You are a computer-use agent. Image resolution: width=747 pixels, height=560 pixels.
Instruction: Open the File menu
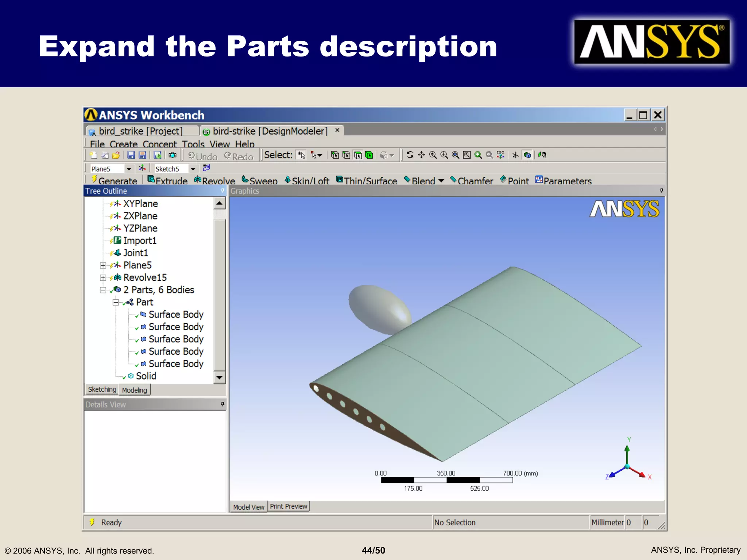(97, 144)
